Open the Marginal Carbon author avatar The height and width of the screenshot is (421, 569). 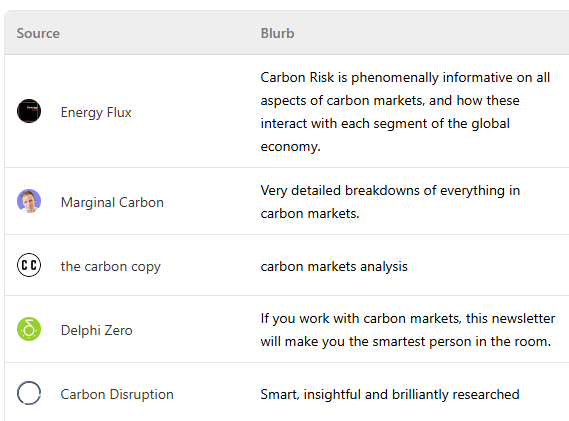[x=29, y=201]
